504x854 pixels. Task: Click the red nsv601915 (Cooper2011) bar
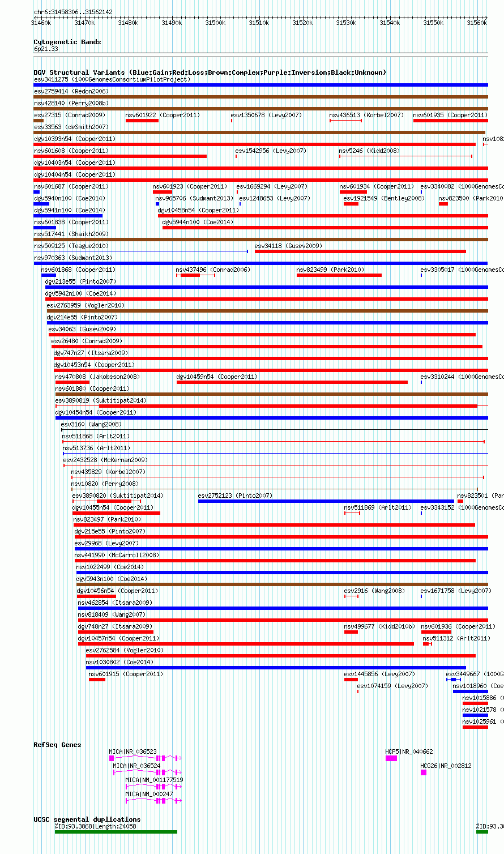point(97,680)
